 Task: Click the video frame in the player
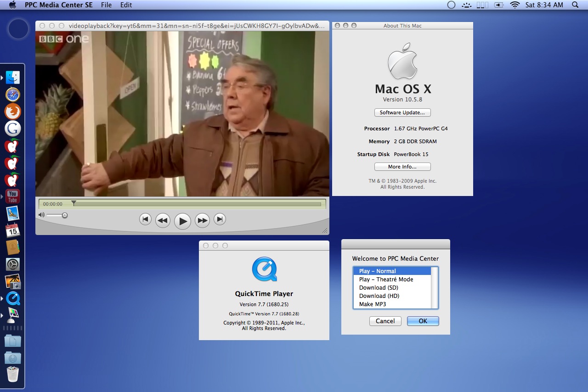point(182,114)
